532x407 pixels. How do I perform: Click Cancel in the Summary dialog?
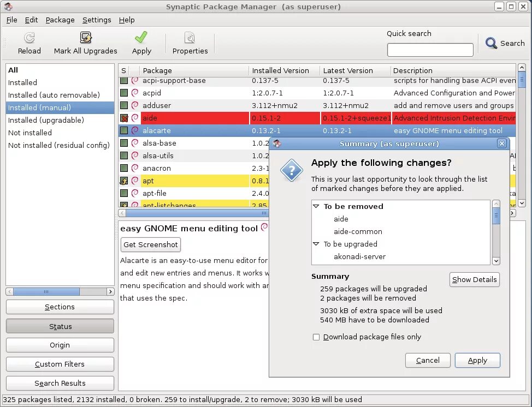pos(428,360)
